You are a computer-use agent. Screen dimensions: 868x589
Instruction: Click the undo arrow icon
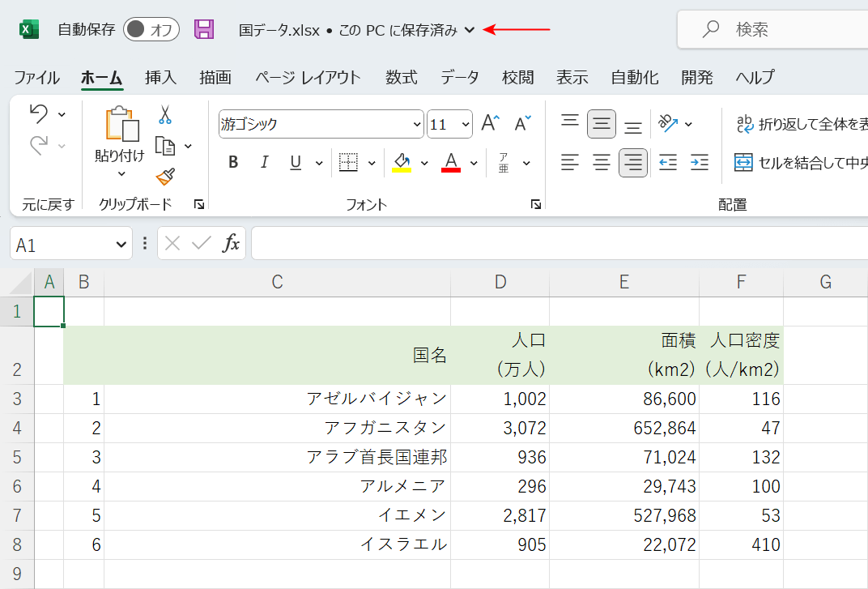[x=38, y=114]
